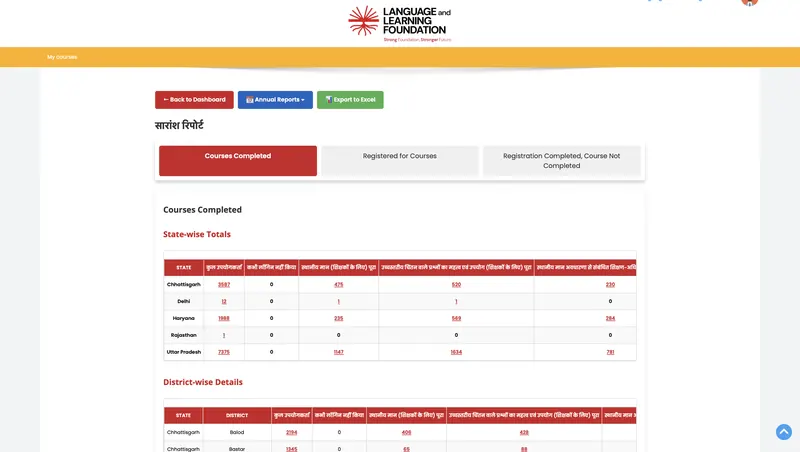The width and height of the screenshot is (800, 452).
Task: Open Haryana total users link 1988
Action: (x=224, y=318)
